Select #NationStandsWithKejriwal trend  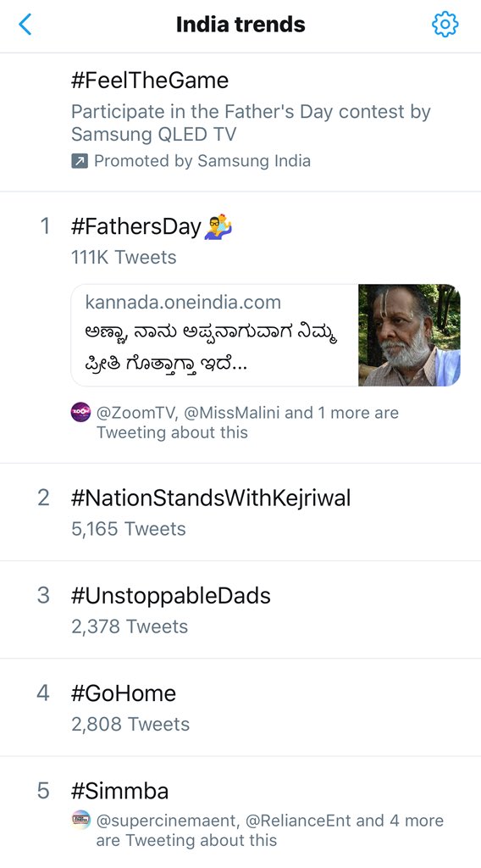tap(240, 512)
